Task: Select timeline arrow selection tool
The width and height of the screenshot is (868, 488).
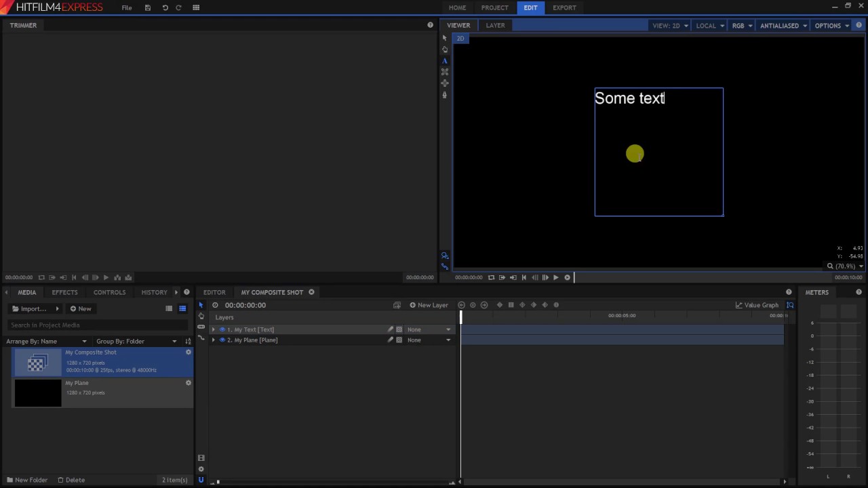Action: [x=201, y=305]
